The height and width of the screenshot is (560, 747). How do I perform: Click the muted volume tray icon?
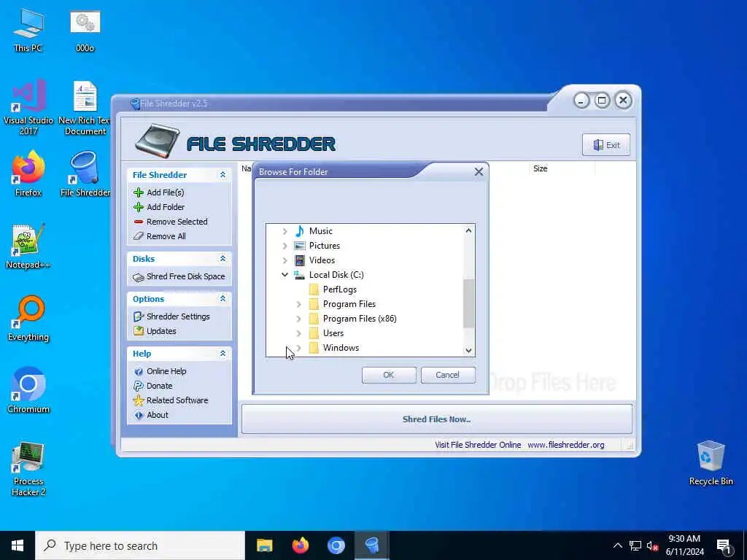652,545
